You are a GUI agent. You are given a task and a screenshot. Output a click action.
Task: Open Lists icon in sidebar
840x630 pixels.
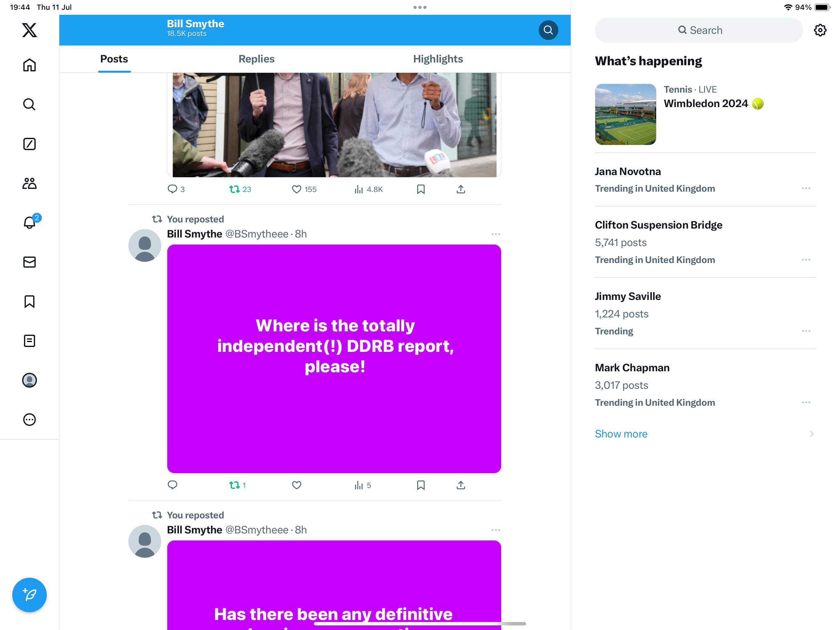[29, 341]
